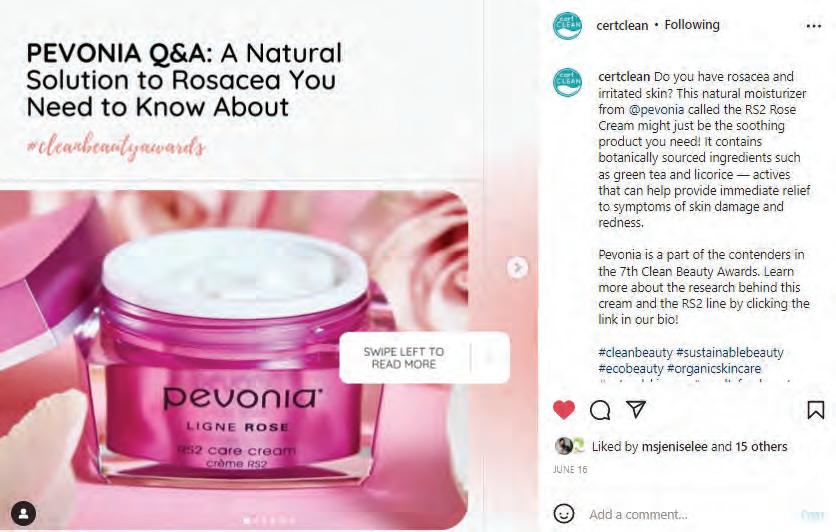Show the 15 others who liked
Viewport: 836px width, 532px height.
tap(761, 446)
